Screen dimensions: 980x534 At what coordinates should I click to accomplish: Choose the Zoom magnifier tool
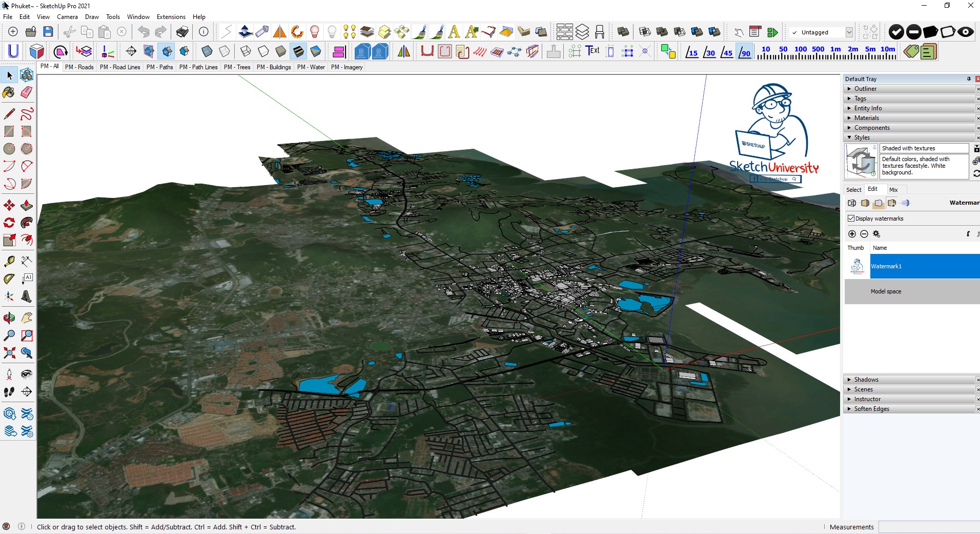pos(9,335)
